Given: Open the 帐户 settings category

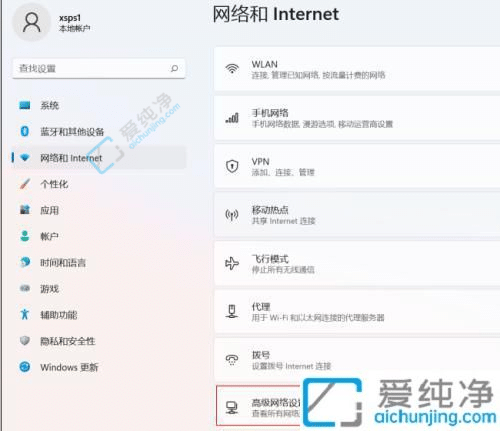Looking at the screenshot, I should point(99,236).
